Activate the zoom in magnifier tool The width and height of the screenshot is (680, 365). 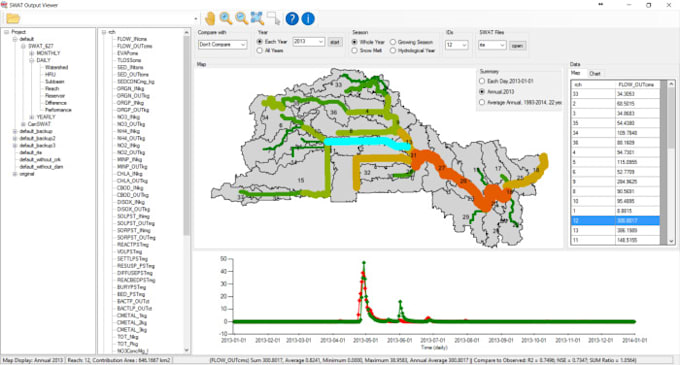(226, 19)
